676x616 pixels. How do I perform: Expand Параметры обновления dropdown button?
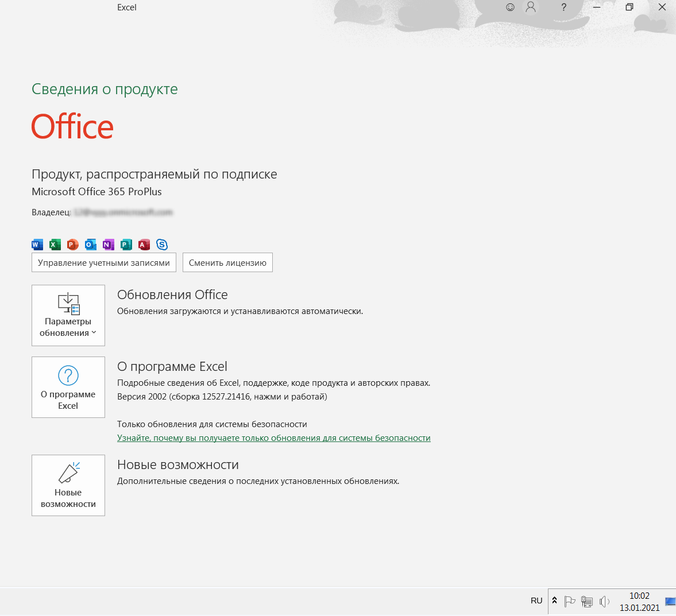[68, 316]
